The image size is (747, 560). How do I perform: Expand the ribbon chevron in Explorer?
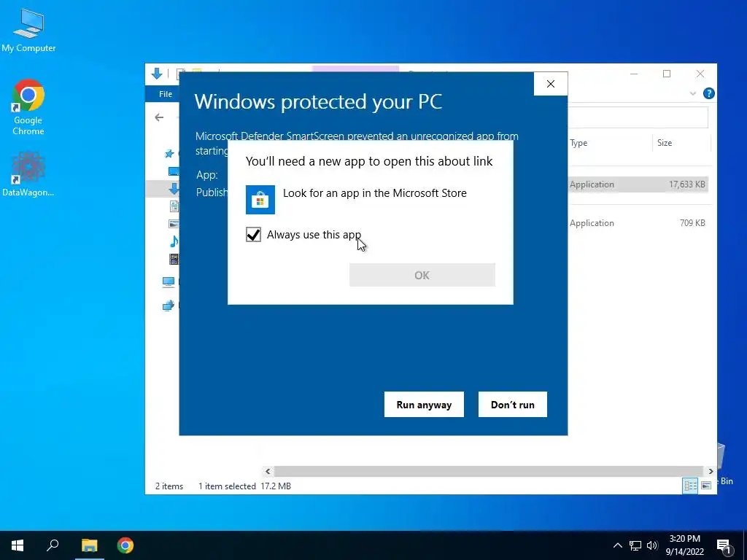(x=693, y=94)
